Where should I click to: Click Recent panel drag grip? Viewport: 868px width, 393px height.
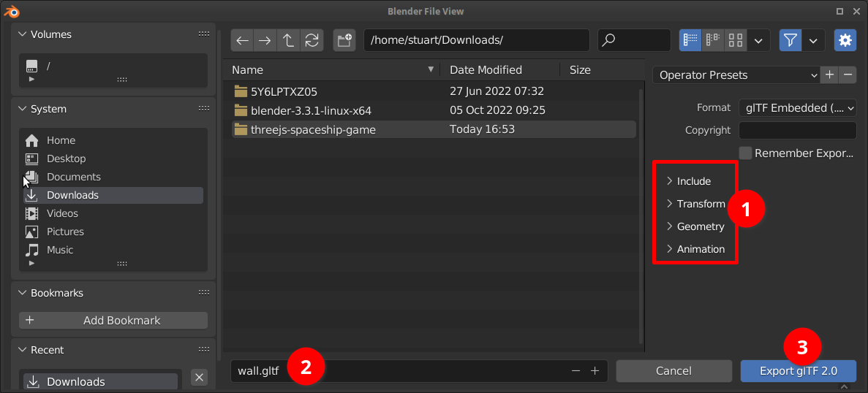pos(204,350)
